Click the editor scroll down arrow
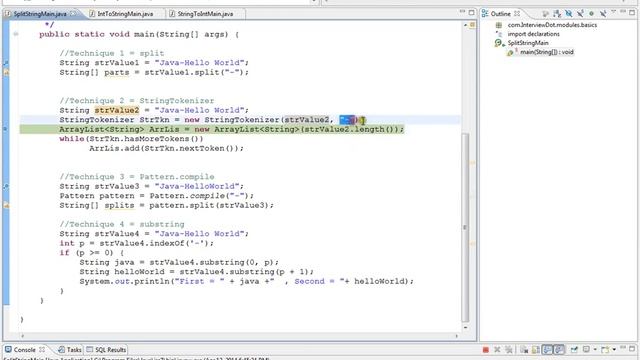Viewport: 640px width, 360px height. pyautogui.click(x=465, y=327)
